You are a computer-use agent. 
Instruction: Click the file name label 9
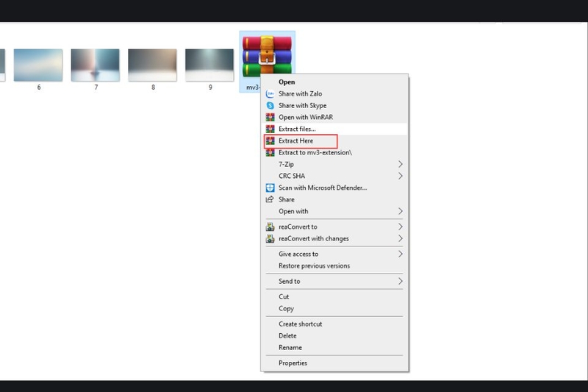coord(210,87)
